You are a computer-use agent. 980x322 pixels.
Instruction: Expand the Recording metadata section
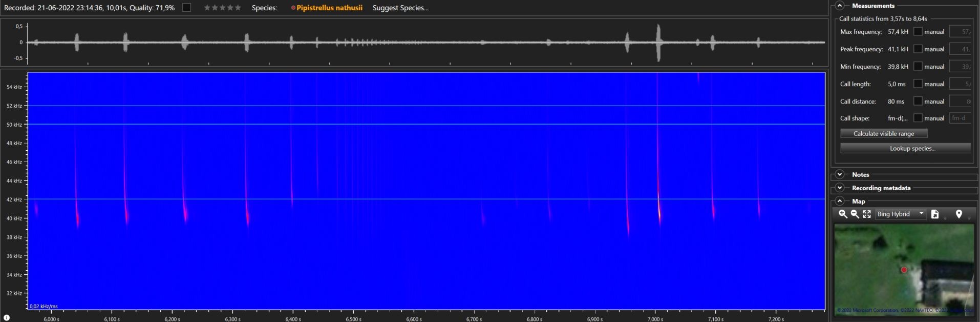[840, 188]
